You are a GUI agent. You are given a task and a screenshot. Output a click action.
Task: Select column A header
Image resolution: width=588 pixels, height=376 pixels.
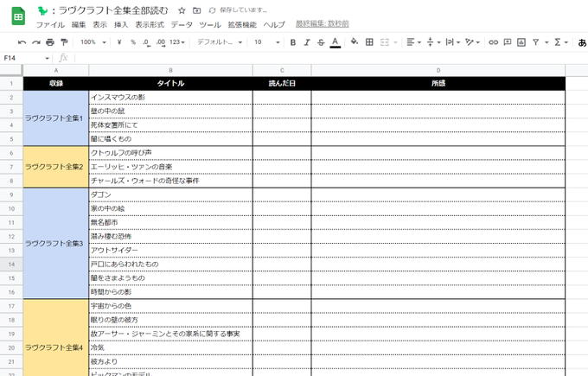click(x=56, y=71)
